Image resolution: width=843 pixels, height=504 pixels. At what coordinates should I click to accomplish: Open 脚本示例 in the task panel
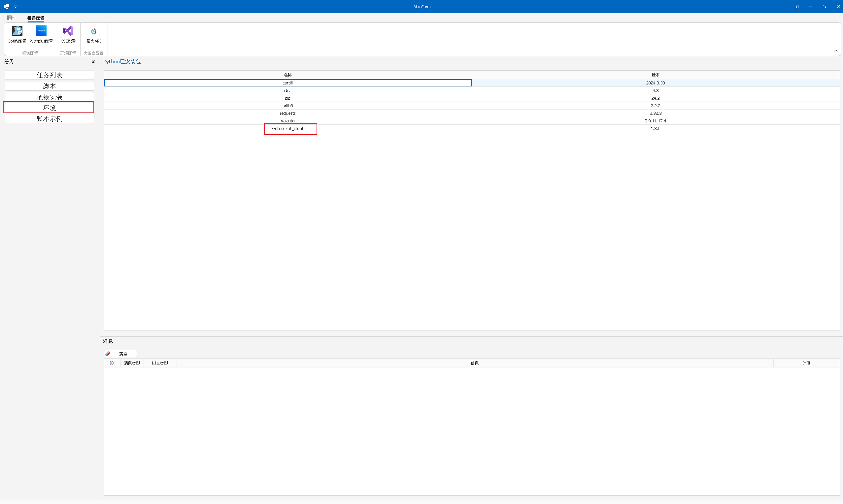click(50, 118)
